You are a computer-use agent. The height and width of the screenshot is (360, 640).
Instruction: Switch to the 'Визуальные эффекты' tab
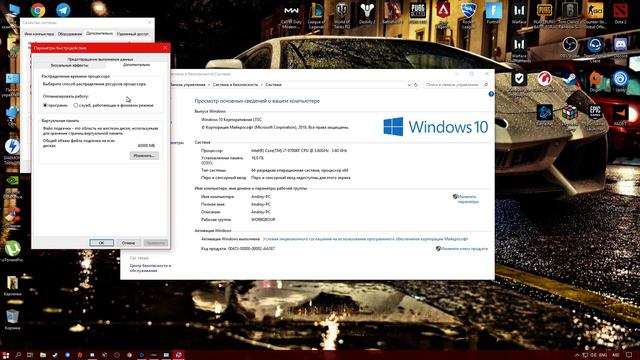69,65
